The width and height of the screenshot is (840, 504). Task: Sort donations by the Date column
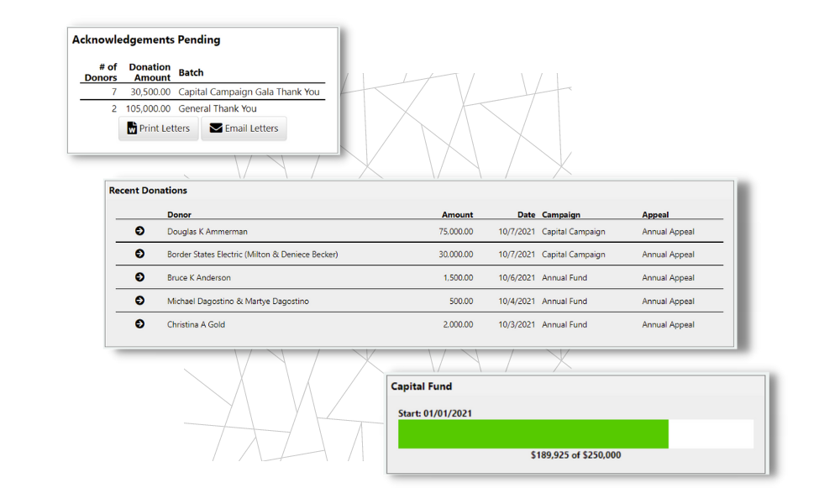[x=526, y=214]
